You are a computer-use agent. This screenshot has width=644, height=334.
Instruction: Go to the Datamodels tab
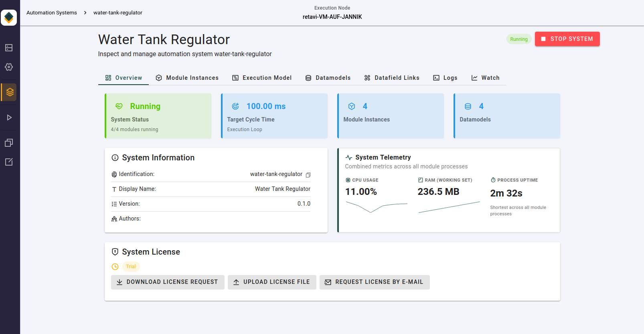(328, 78)
